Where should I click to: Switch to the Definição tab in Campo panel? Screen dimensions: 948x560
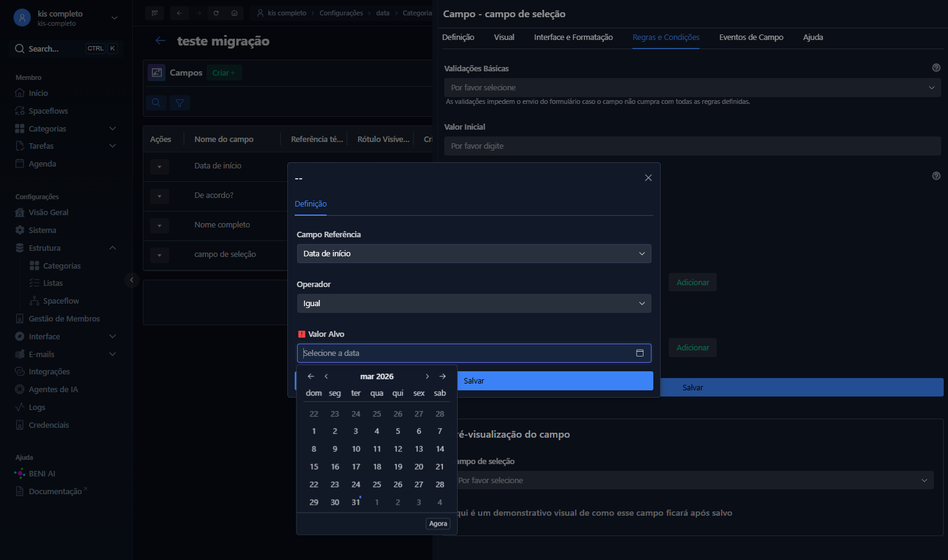coord(458,37)
